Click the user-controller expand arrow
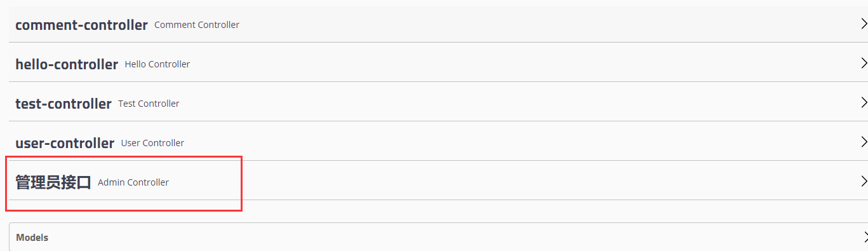 (x=864, y=142)
